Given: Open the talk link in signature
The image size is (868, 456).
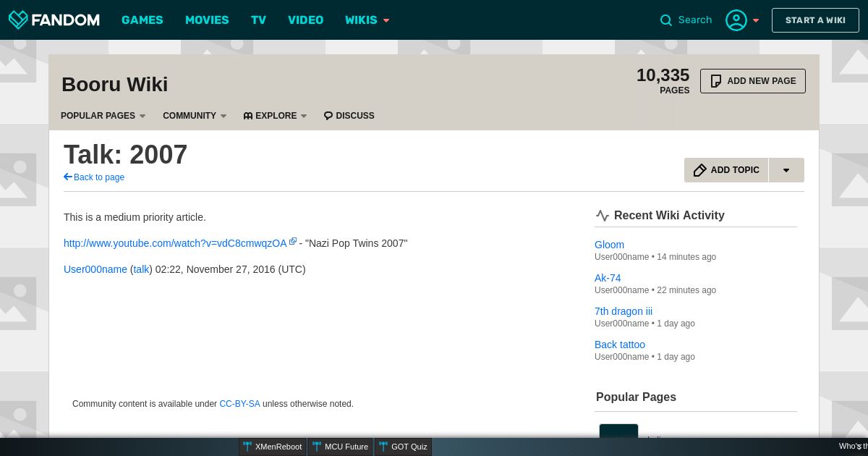Looking at the screenshot, I should [x=141, y=269].
